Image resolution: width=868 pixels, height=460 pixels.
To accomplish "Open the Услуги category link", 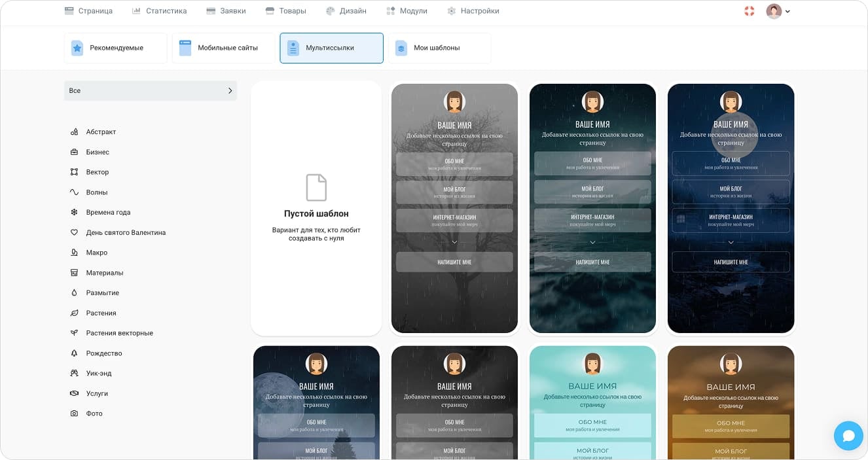I will pyautogui.click(x=97, y=394).
